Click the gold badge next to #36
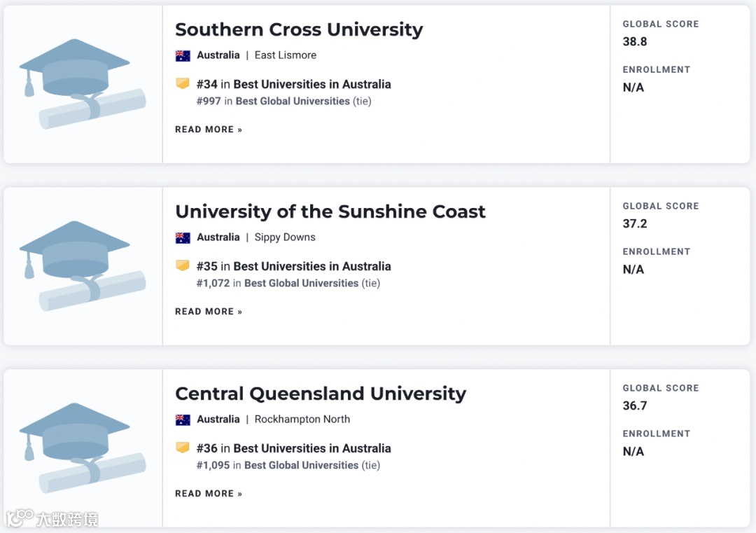 click(183, 448)
